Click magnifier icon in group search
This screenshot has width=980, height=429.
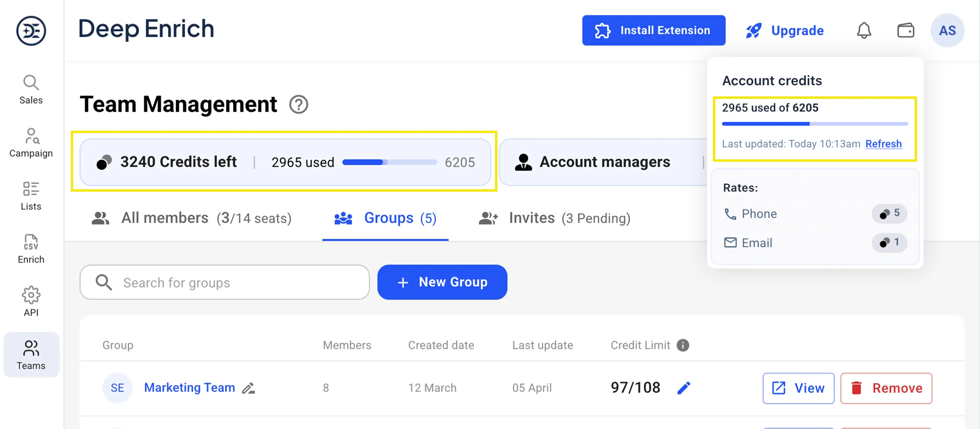103,282
